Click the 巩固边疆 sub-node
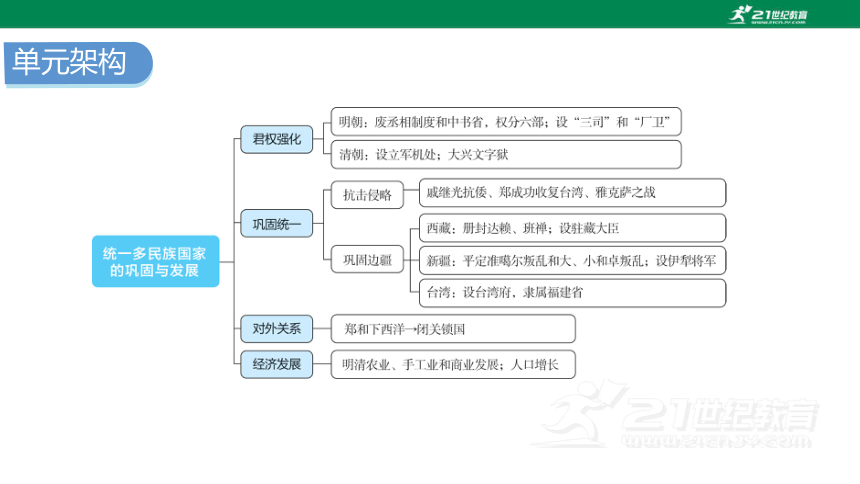 (x=367, y=260)
